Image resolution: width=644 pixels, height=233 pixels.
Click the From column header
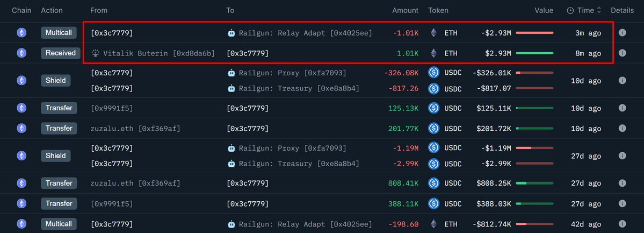click(x=99, y=10)
